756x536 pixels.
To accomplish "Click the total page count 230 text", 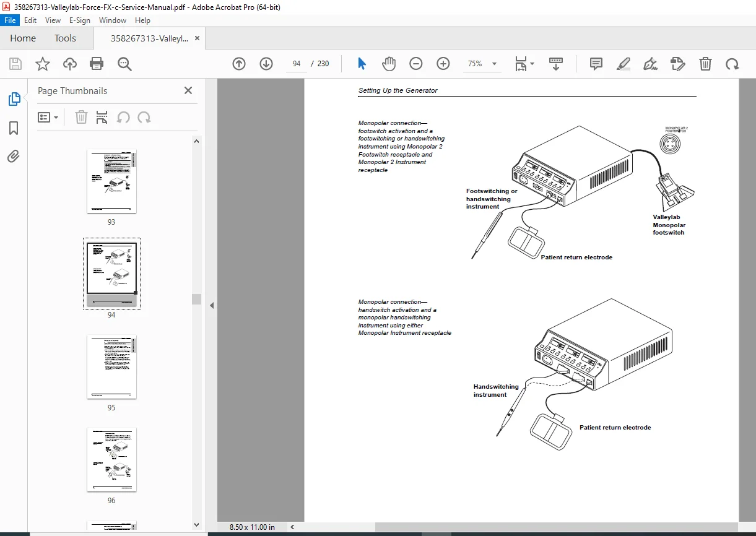I will pyautogui.click(x=323, y=64).
